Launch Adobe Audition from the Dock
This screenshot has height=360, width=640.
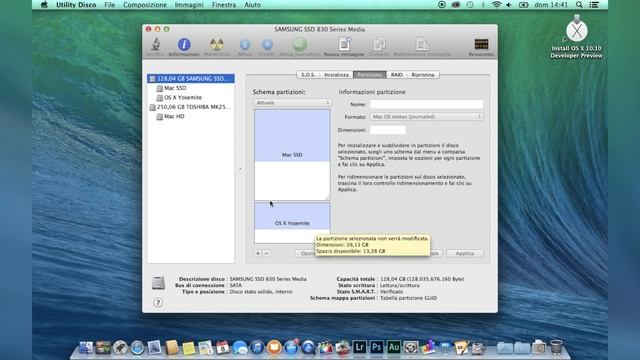[393, 347]
